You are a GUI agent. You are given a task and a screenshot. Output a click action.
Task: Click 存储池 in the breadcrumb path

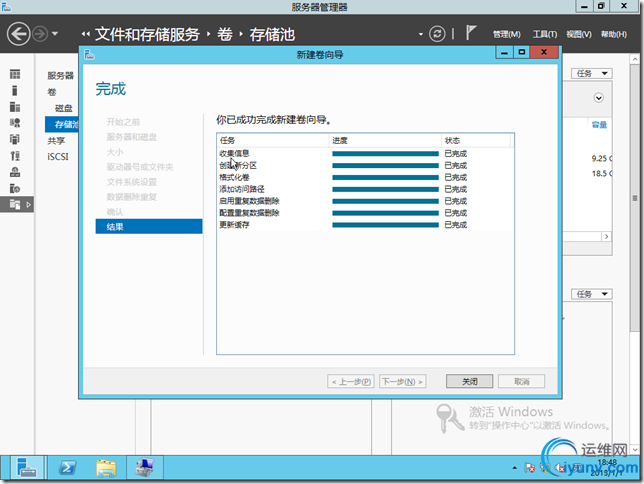[x=272, y=34]
